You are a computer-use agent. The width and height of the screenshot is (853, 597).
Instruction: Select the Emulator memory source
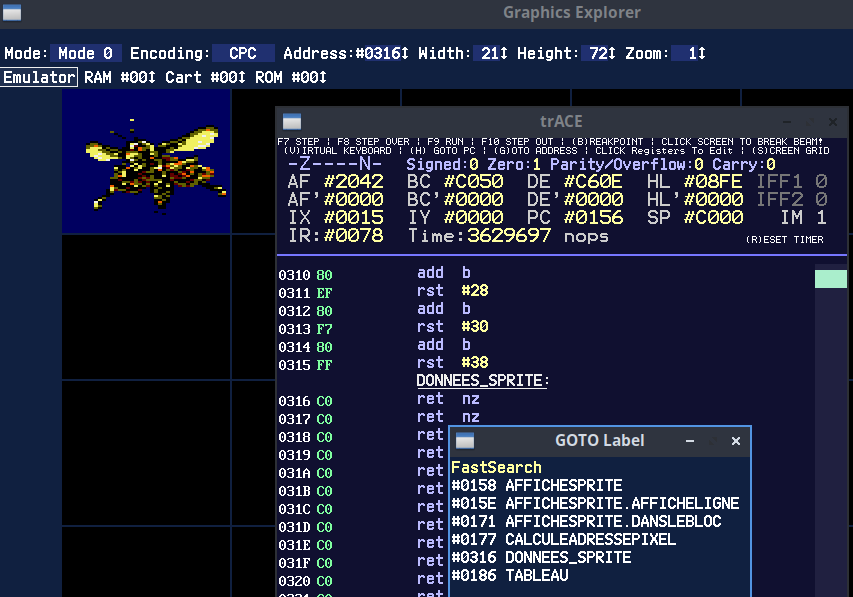pyautogui.click(x=39, y=77)
